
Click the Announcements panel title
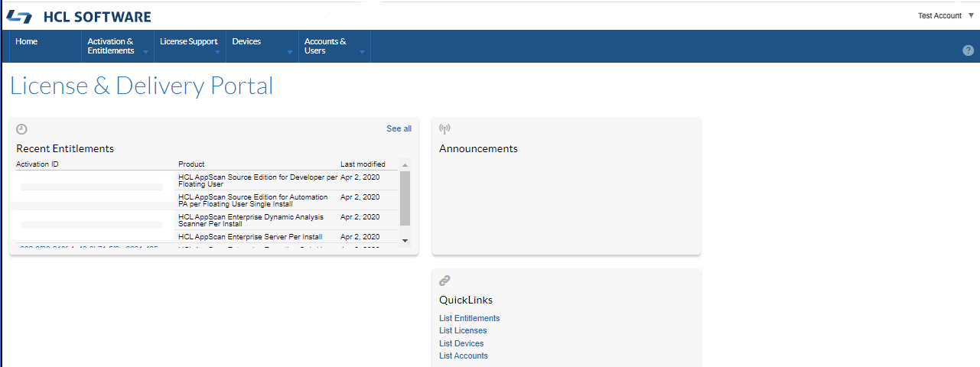[x=478, y=148]
